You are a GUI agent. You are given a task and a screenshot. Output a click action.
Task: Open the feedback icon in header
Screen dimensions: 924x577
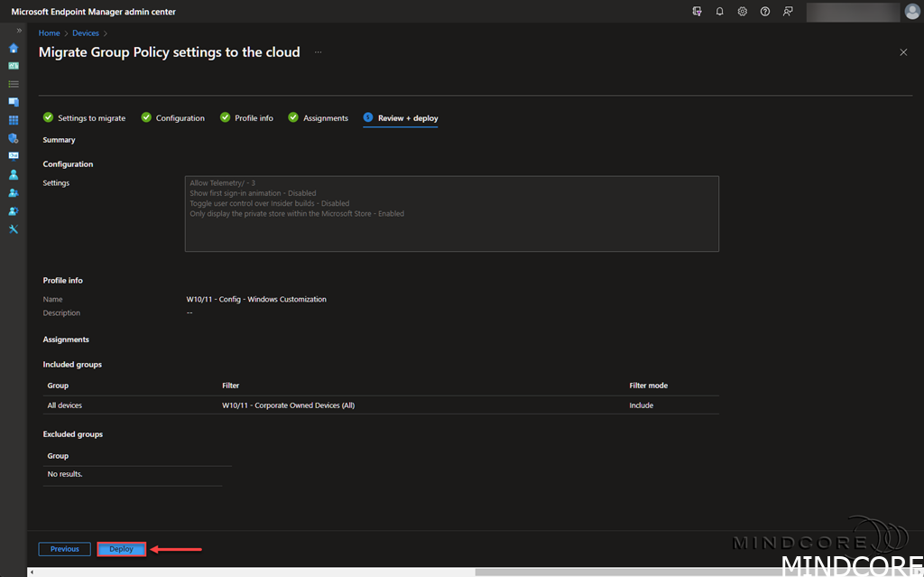[x=789, y=12]
